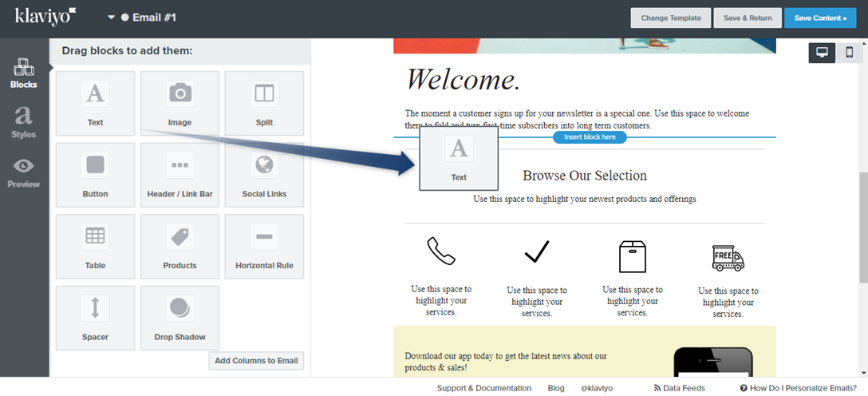Click the newest products and offerings text
Image resolution: width=868 pixels, height=396 pixels.
coord(585,199)
